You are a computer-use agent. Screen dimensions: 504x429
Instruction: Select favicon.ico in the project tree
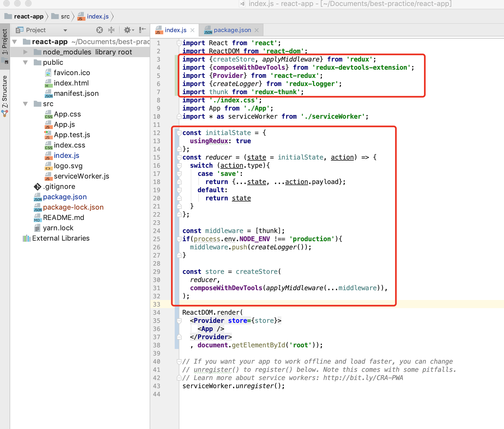coord(72,73)
